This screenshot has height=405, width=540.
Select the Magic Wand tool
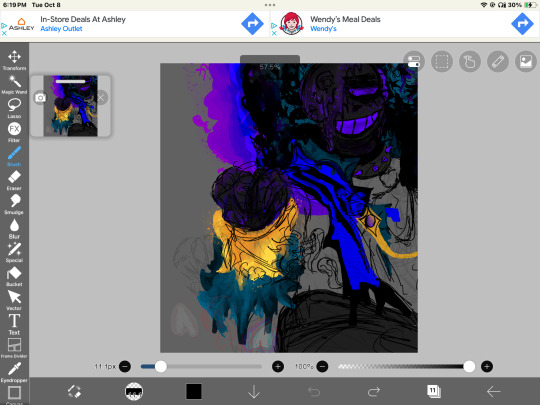point(14,84)
